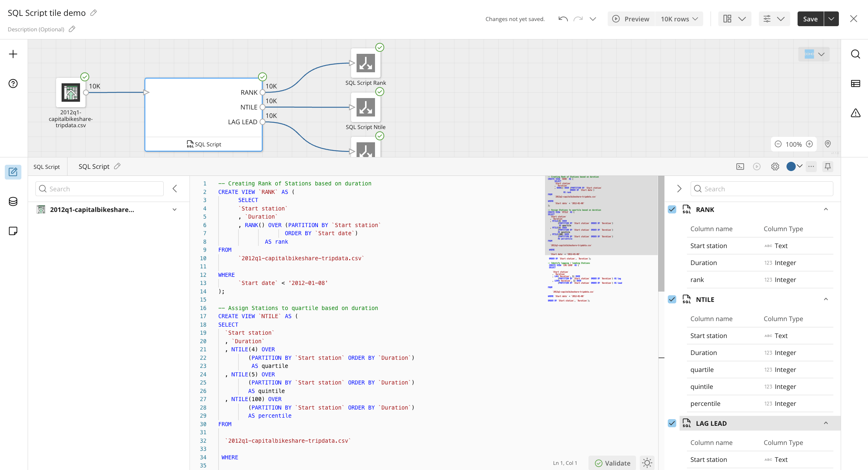The height and width of the screenshot is (470, 868).
Task: Open the notes sidebar icon
Action: pos(13,231)
